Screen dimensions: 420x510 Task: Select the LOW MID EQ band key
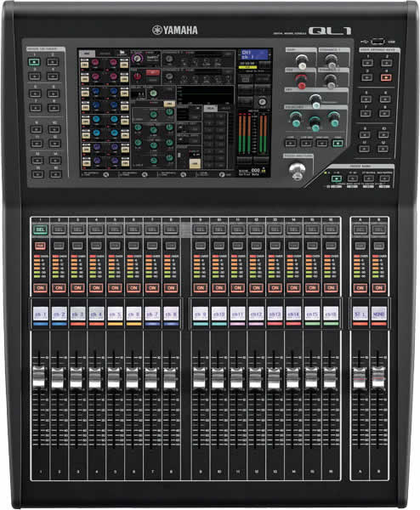[x=306, y=143]
